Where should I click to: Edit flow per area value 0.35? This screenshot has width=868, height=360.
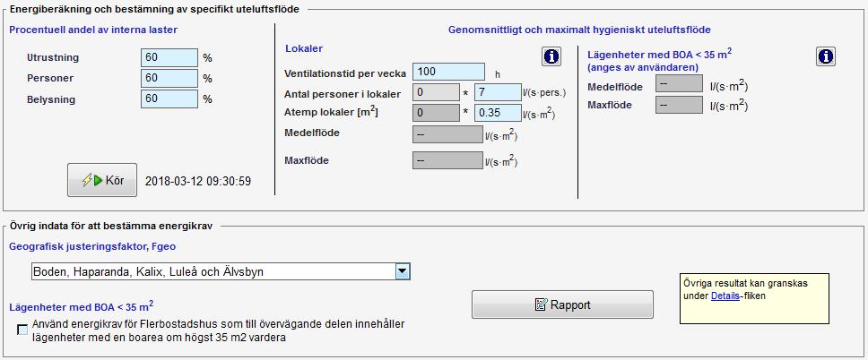pos(498,113)
